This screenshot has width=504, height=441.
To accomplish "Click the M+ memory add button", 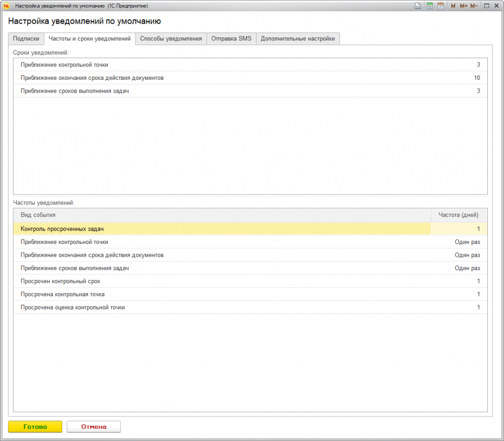I will click(463, 6).
